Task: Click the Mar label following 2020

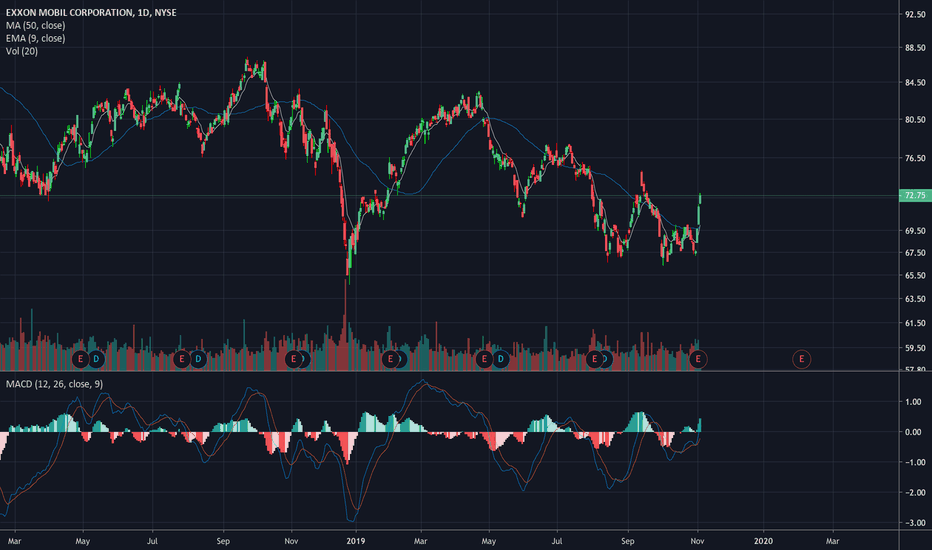Action: coord(832,541)
